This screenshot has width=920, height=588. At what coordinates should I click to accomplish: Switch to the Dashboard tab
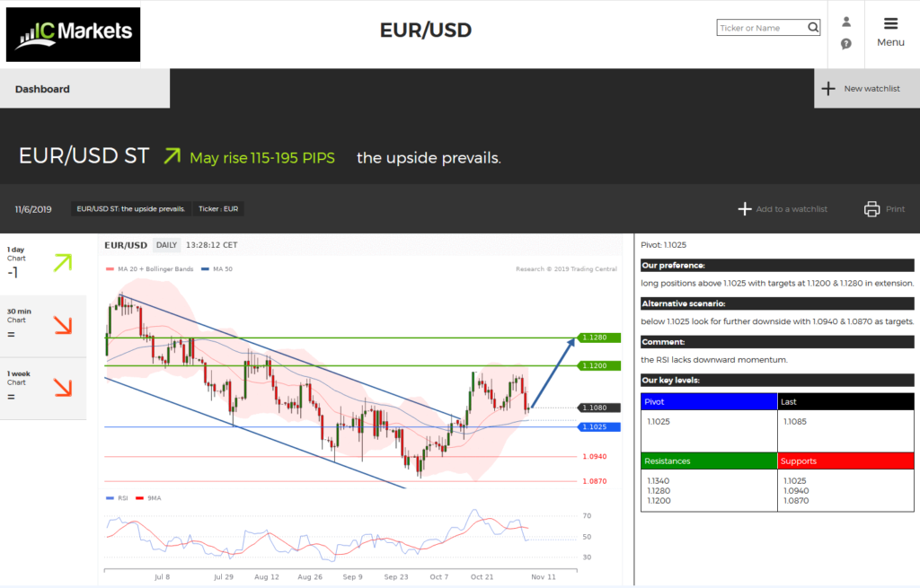pos(84,89)
